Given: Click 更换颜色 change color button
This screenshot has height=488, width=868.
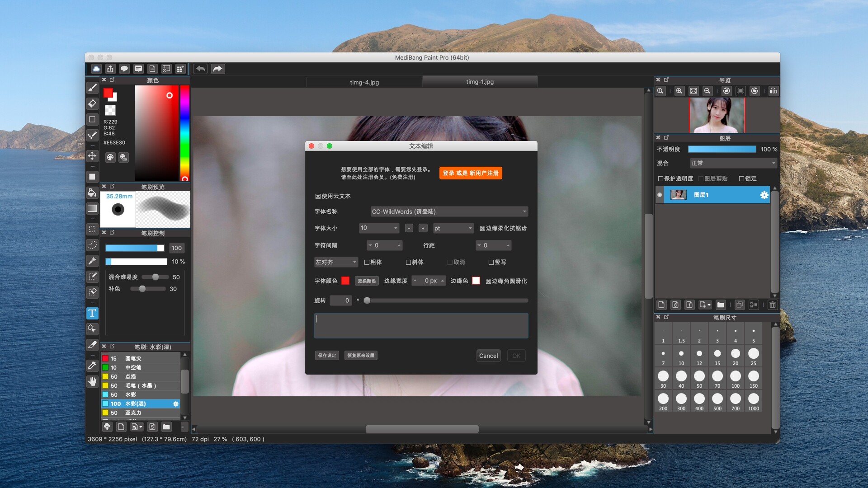Looking at the screenshot, I should pyautogui.click(x=367, y=281).
